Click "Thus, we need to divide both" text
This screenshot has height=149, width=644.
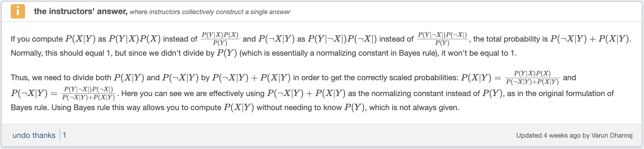pyautogui.click(x=61, y=78)
